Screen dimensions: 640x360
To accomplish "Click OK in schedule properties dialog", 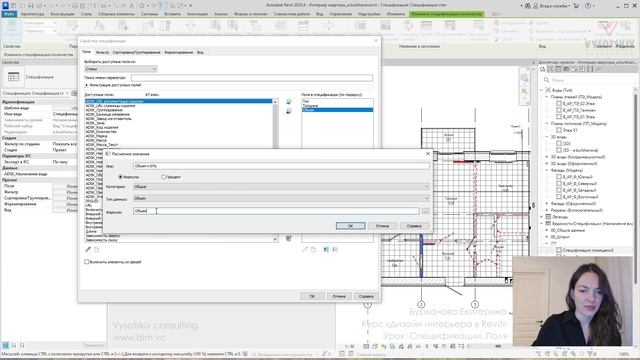I will point(312,296).
